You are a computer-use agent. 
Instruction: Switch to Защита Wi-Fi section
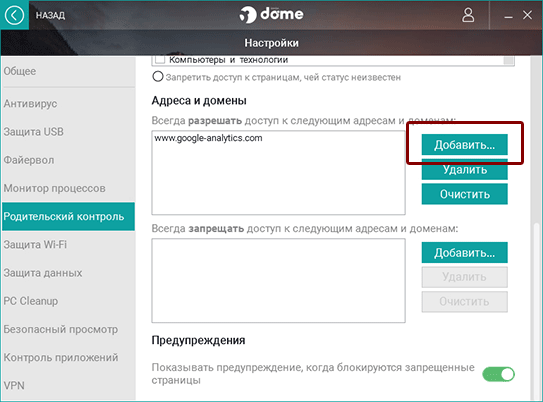point(35,244)
